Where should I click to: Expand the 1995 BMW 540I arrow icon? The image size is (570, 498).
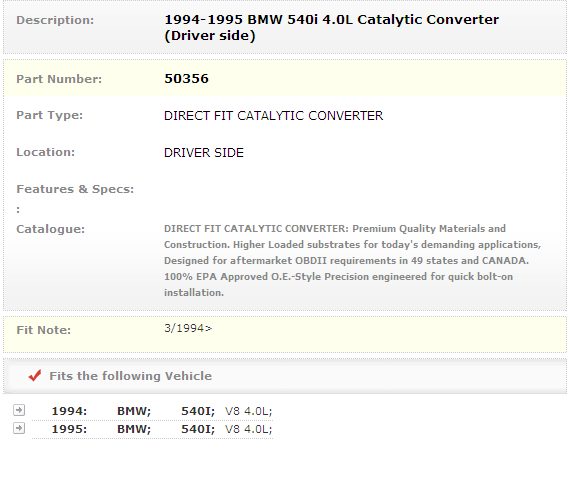19,428
